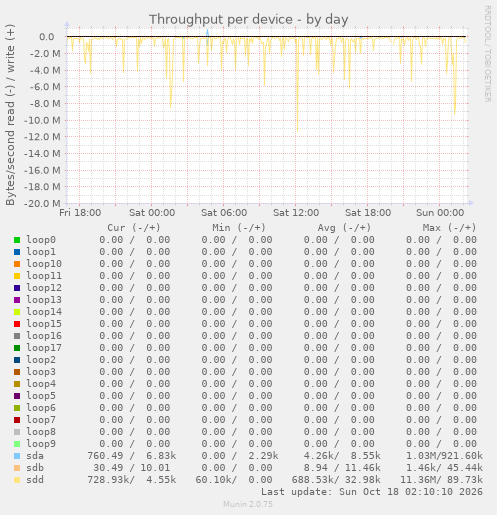Screen dimensions: 497x515
Task: Click sdb max value 1.46k/ 45.44k
Action: point(444,468)
